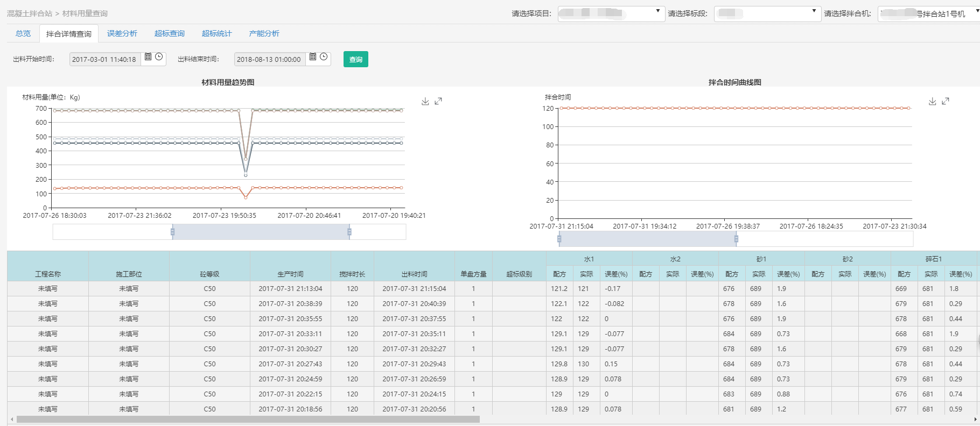Click the 拌合时间曲线图 chart title
The image size is (980, 426).
point(735,82)
